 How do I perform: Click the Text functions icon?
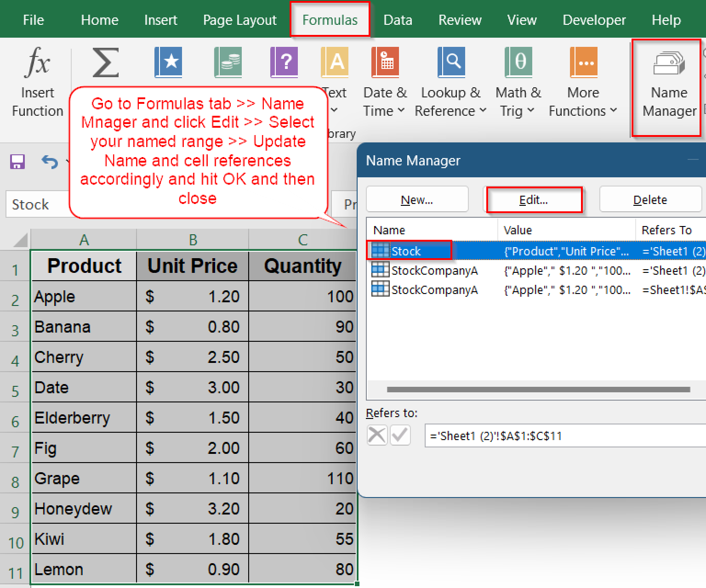(335, 62)
